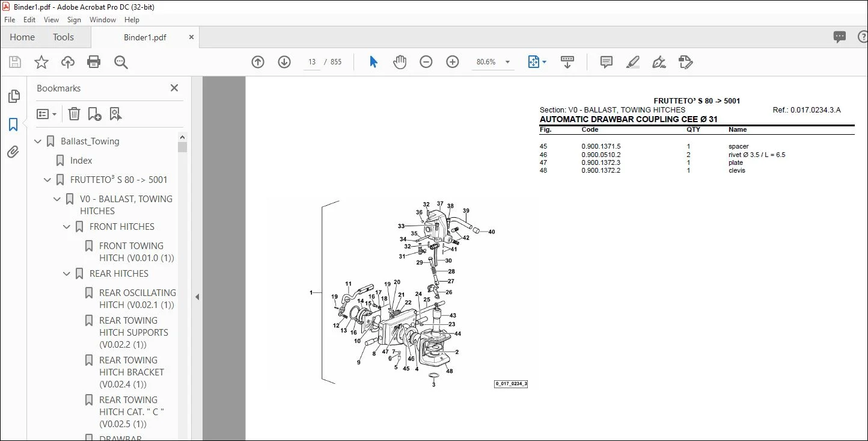Collapse the V0 - BALLAST, TOWING HITCHES bookmark
The width and height of the screenshot is (868, 441).
click(58, 199)
